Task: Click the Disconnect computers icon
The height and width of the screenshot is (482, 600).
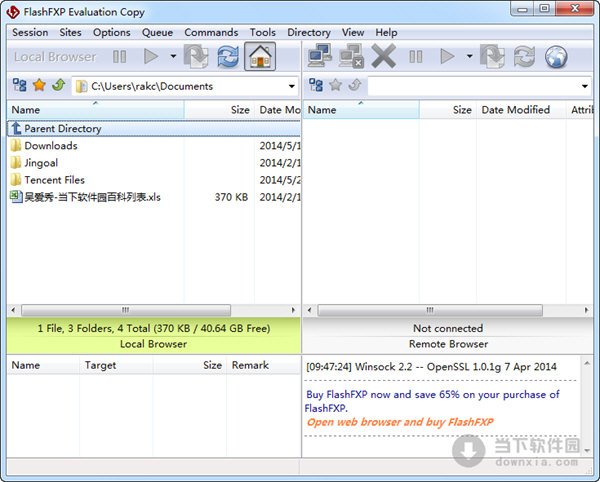Action: (x=351, y=56)
